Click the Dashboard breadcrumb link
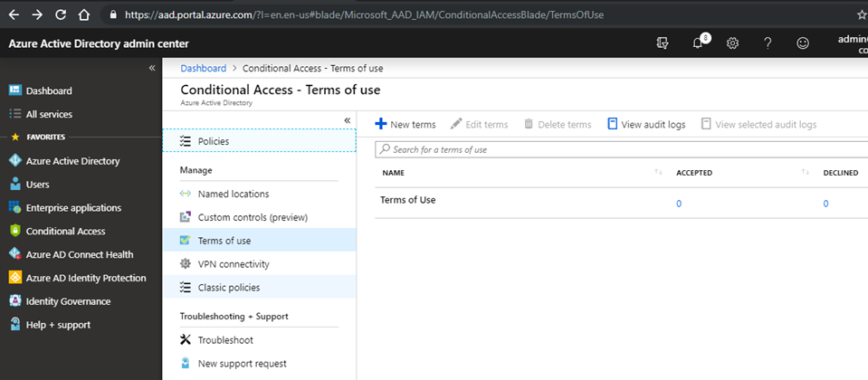This screenshot has width=868, height=380. [203, 68]
